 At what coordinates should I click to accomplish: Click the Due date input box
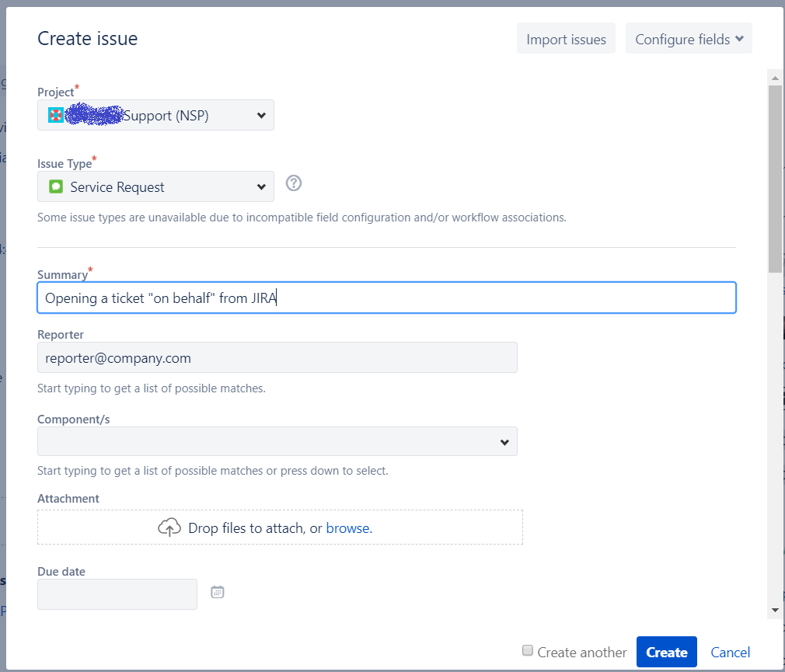(x=117, y=594)
